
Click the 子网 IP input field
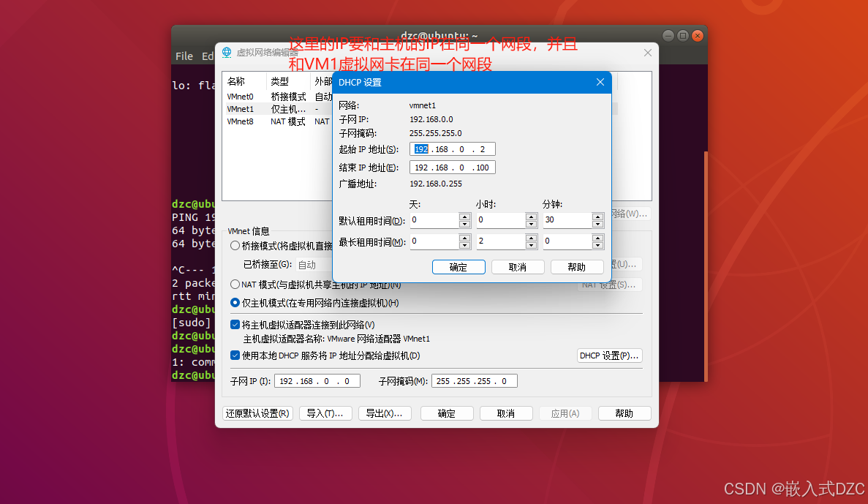click(x=317, y=381)
